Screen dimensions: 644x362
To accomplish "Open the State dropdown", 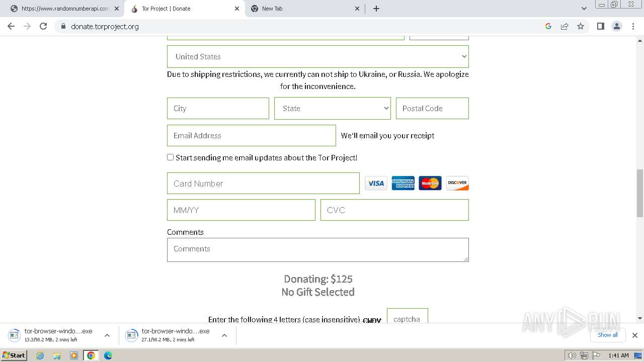I will [333, 109].
